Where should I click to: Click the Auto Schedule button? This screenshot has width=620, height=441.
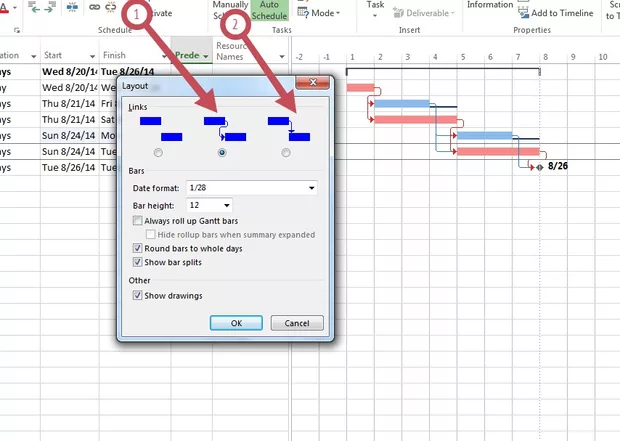pos(269,10)
